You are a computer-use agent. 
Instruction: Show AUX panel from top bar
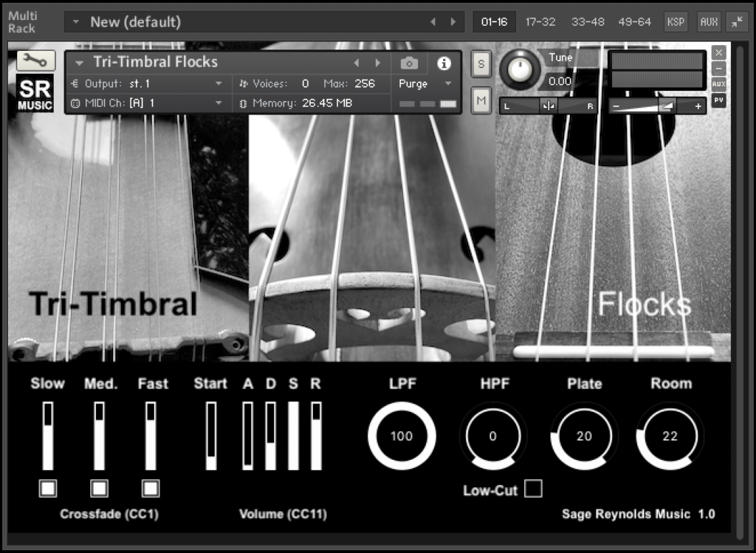click(709, 21)
